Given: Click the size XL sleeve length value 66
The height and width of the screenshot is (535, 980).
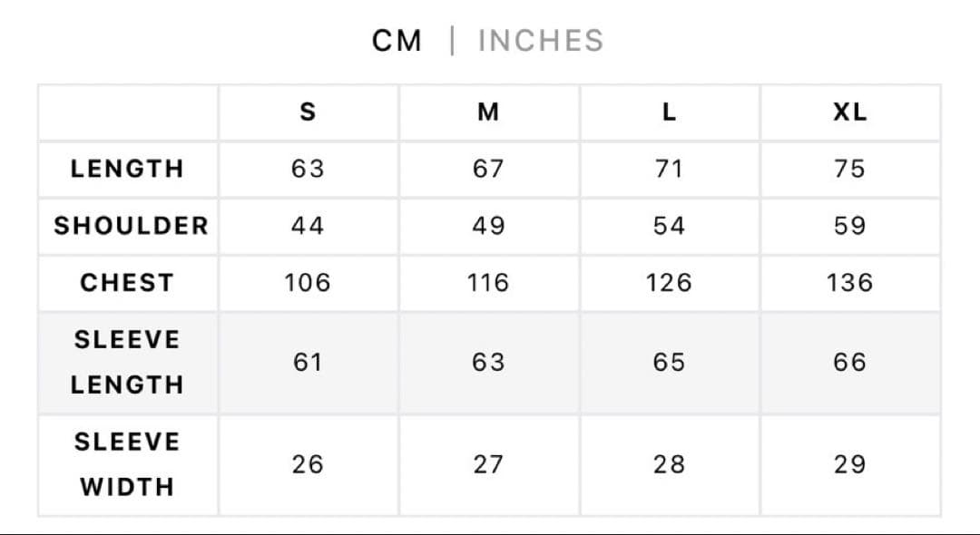Looking at the screenshot, I should pyautogui.click(x=849, y=362).
